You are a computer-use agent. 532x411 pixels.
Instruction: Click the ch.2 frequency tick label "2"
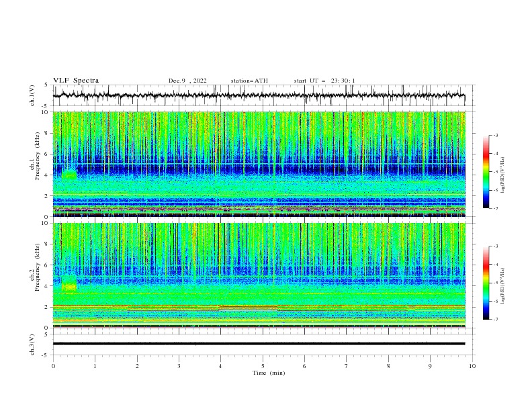46,307
